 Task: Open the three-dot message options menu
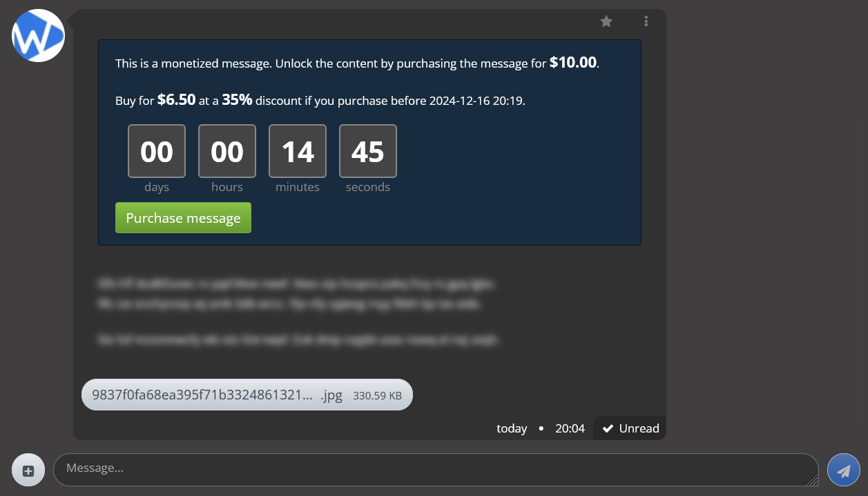coord(646,21)
